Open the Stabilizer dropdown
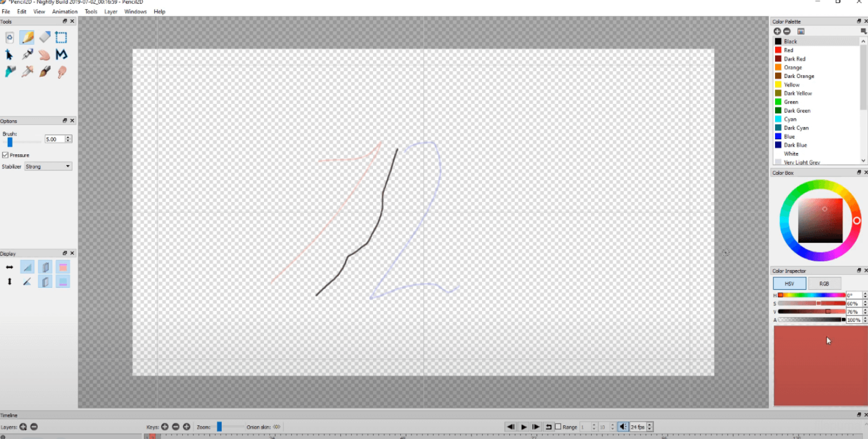Screen dimensions: 868x439 pyautogui.click(x=48, y=167)
